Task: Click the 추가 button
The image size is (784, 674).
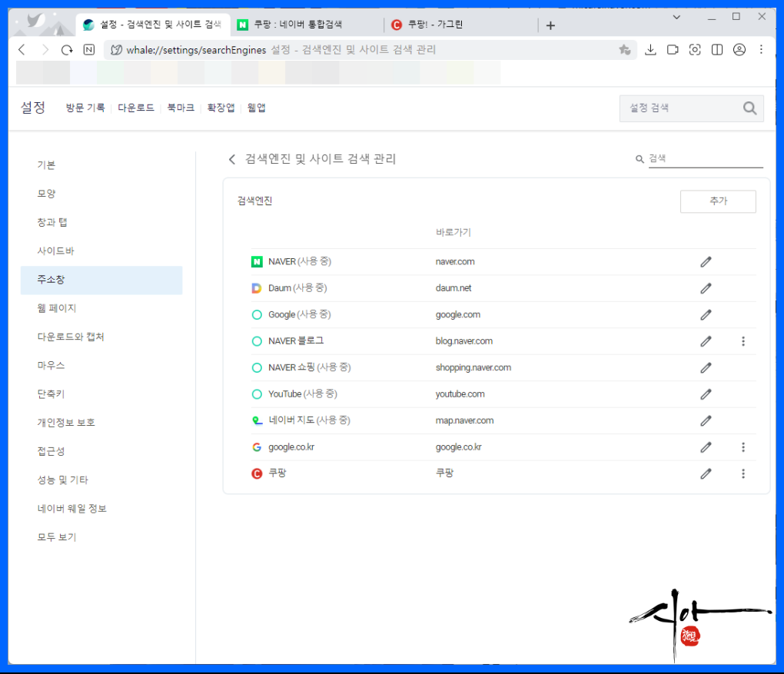Action: coord(718,201)
